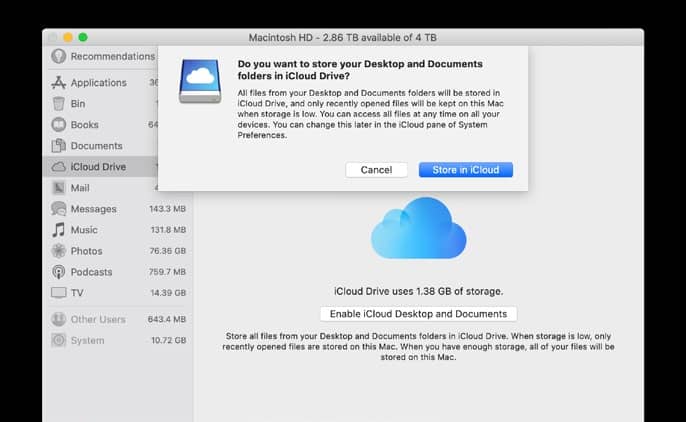Click the Music size 131.8 MB
The height and width of the screenshot is (422, 686).
[x=168, y=230]
